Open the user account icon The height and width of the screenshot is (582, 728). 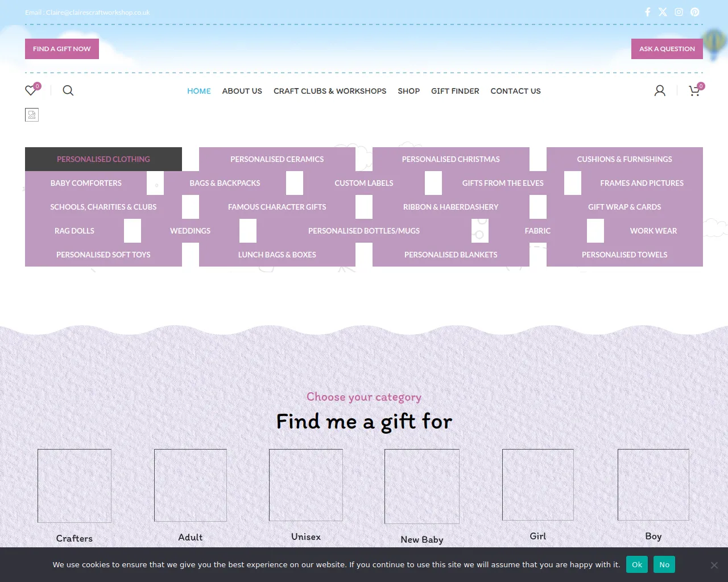660,90
